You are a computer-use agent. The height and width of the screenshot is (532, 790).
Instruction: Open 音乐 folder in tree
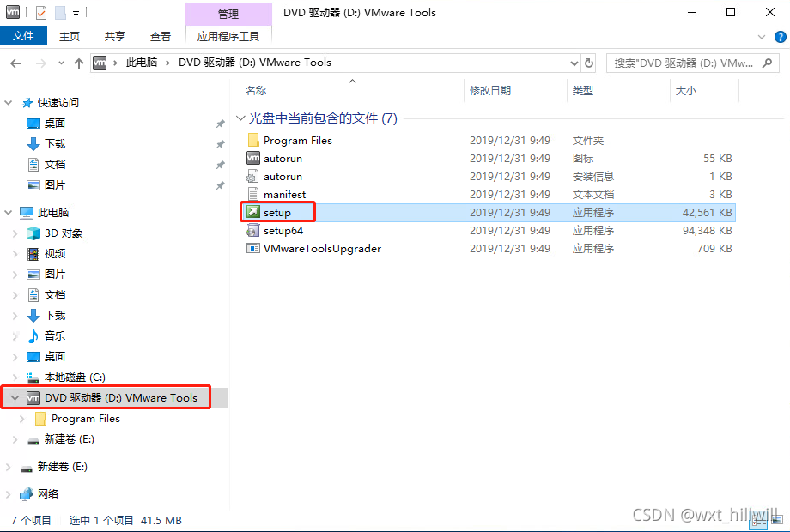[x=55, y=336]
